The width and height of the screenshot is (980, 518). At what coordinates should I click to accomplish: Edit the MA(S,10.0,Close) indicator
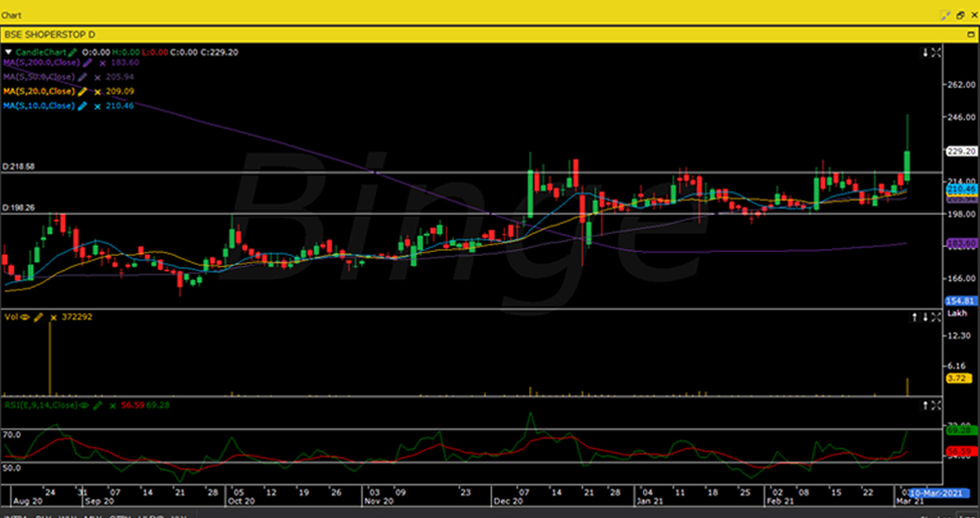click(x=82, y=106)
